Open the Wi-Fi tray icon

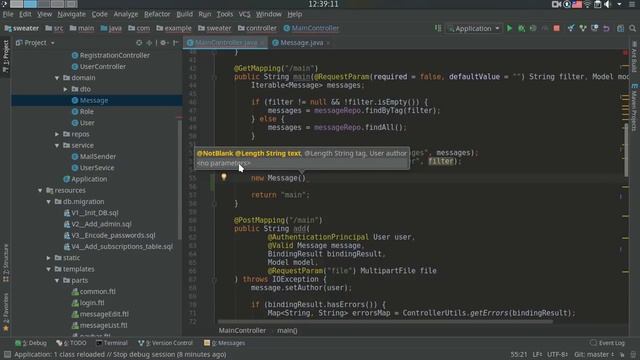pos(587,4)
